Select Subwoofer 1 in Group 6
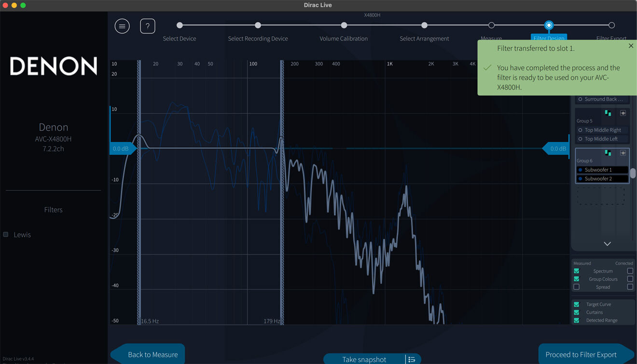The height and width of the screenshot is (364, 637). (x=602, y=170)
